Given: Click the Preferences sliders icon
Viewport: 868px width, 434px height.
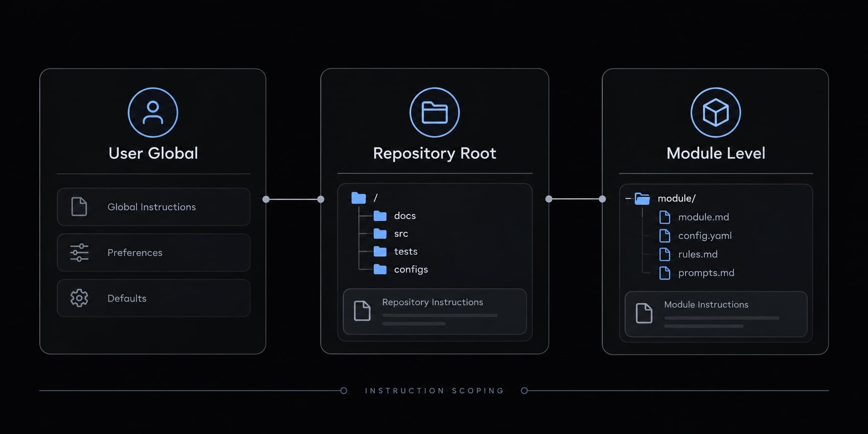Looking at the screenshot, I should click(79, 252).
